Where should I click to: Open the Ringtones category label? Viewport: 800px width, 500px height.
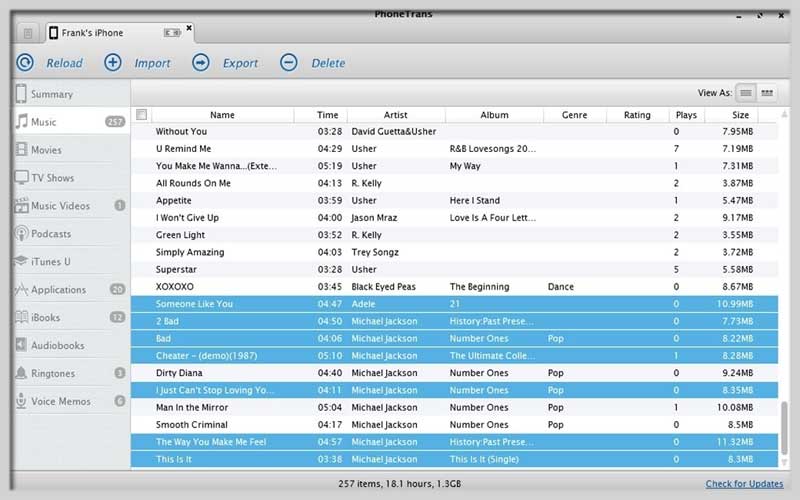[x=53, y=373]
